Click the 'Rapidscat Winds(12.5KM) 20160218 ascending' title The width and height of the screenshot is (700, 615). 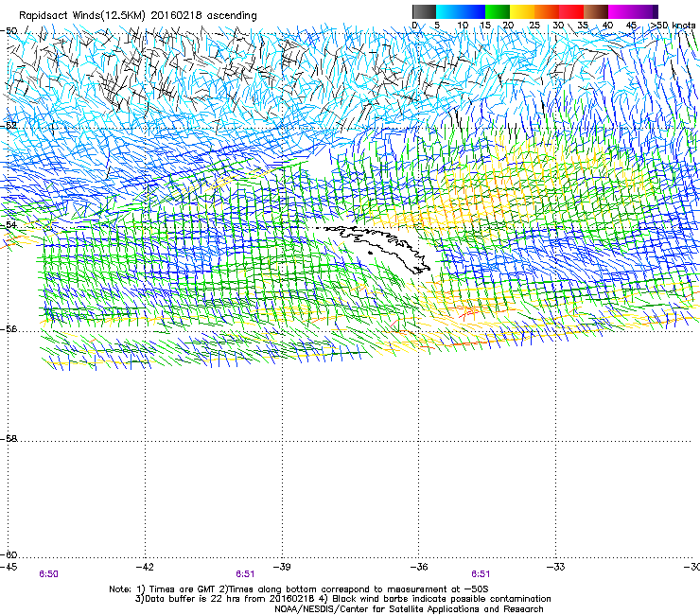point(138,16)
